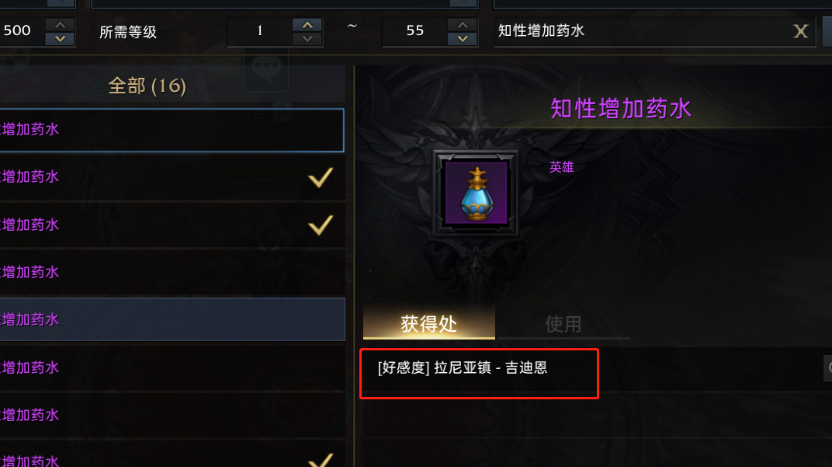This screenshot has width=832, height=467.
Task: Click the blue potion item icon
Action: pyautogui.click(x=476, y=193)
